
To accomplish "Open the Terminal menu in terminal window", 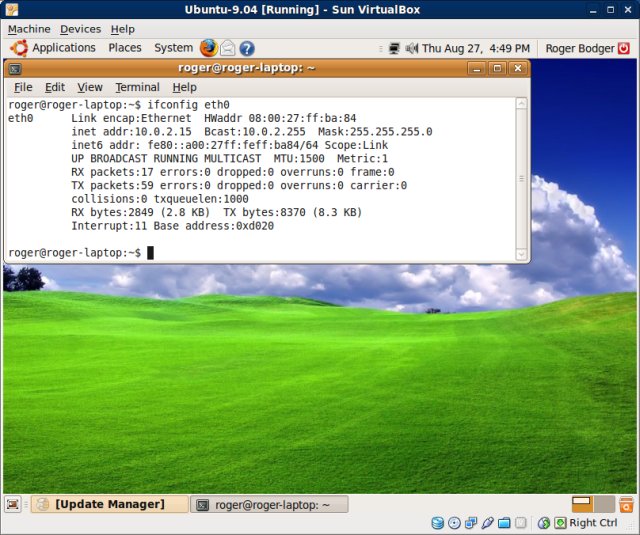I will (137, 87).
